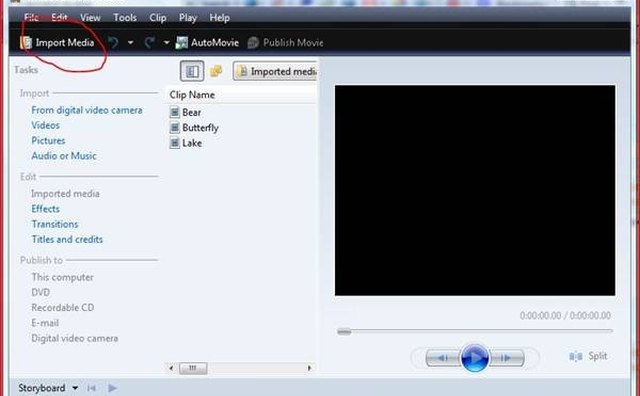Advance to the next frame
The height and width of the screenshot is (396, 640).
(506, 358)
